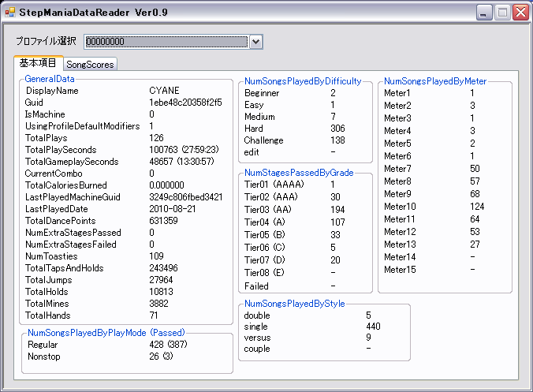Switch to the SongScores tab

[90, 64]
